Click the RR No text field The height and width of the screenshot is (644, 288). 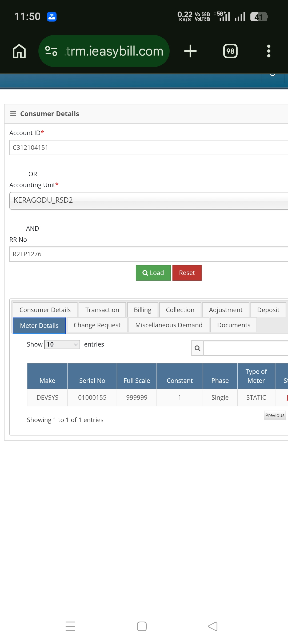click(x=148, y=254)
